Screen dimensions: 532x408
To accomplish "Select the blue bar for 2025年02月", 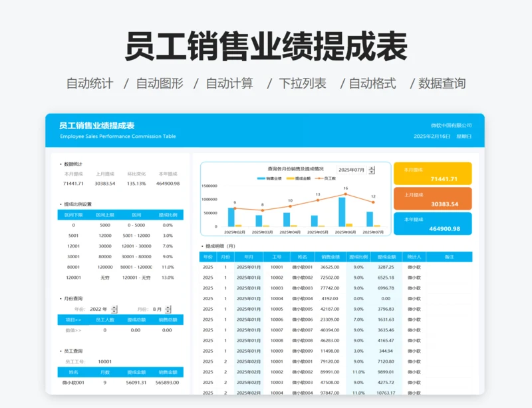I will (x=231, y=217).
